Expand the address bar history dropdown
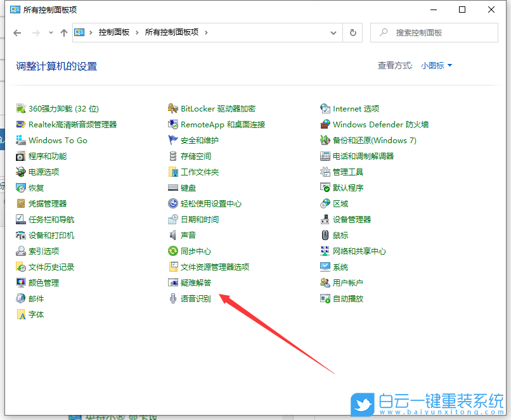Viewport: 511px width, 420px height. click(x=333, y=32)
